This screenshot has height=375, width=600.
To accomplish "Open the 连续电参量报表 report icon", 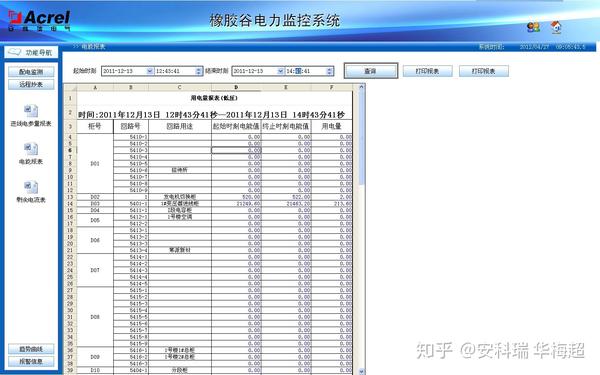I will point(31,111).
